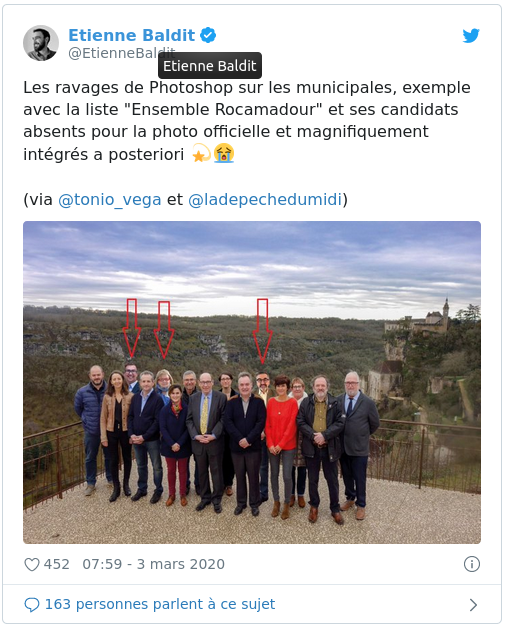Viewport: 506px width, 629px height.
Task: Open the tweet info circle icon
Action: 472,564
